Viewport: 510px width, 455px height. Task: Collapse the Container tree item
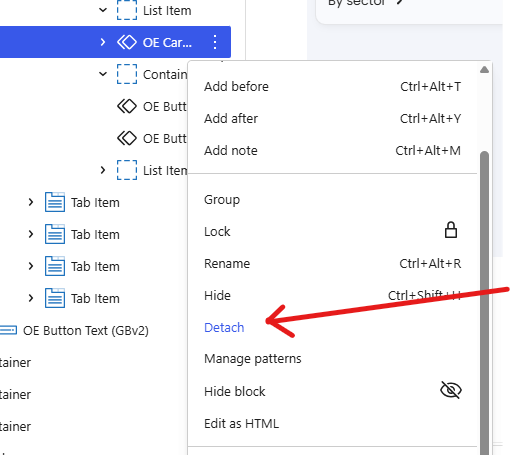coord(103,74)
